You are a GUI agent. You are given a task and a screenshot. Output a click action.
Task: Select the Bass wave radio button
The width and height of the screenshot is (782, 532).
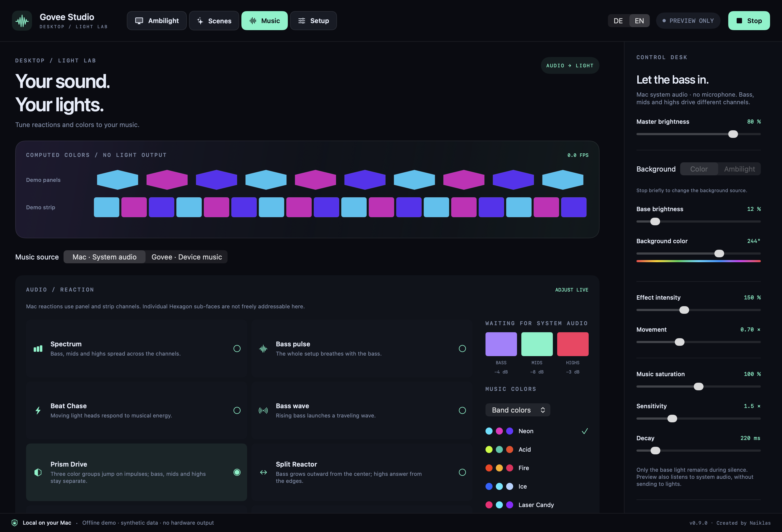[x=462, y=410]
